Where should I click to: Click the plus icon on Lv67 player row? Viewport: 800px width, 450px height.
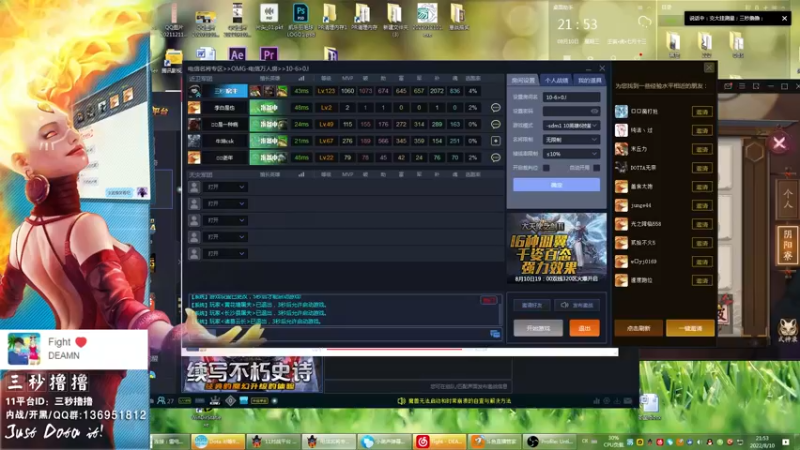[x=495, y=141]
